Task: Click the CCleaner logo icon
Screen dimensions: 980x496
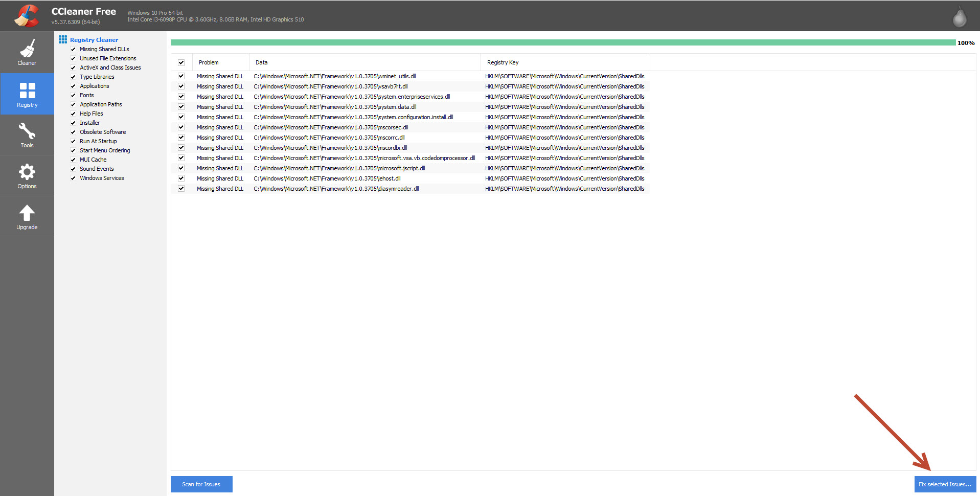Action: click(x=27, y=15)
